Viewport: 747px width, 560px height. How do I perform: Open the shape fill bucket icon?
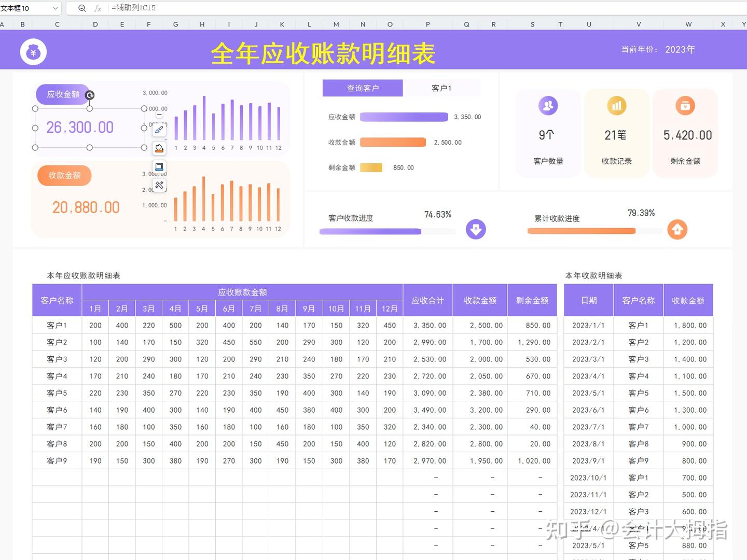pos(159,148)
